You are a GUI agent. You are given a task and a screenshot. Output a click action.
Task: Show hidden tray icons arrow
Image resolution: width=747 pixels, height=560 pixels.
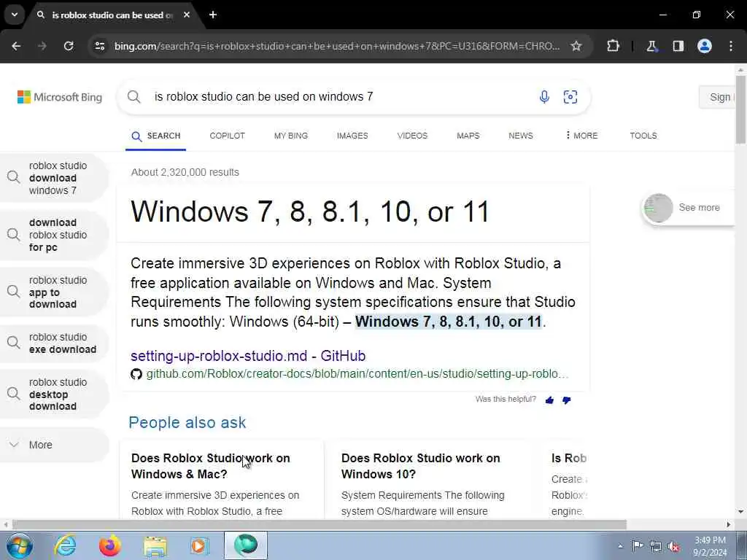click(x=620, y=546)
